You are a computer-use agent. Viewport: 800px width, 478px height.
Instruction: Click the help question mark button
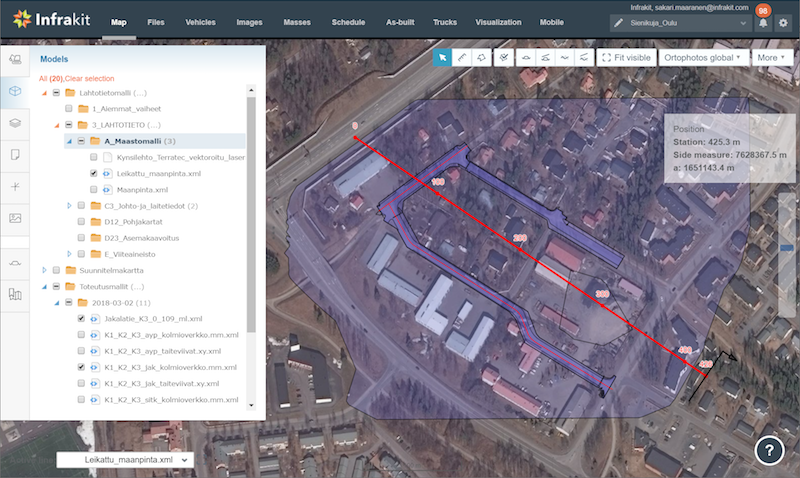[x=768, y=451]
